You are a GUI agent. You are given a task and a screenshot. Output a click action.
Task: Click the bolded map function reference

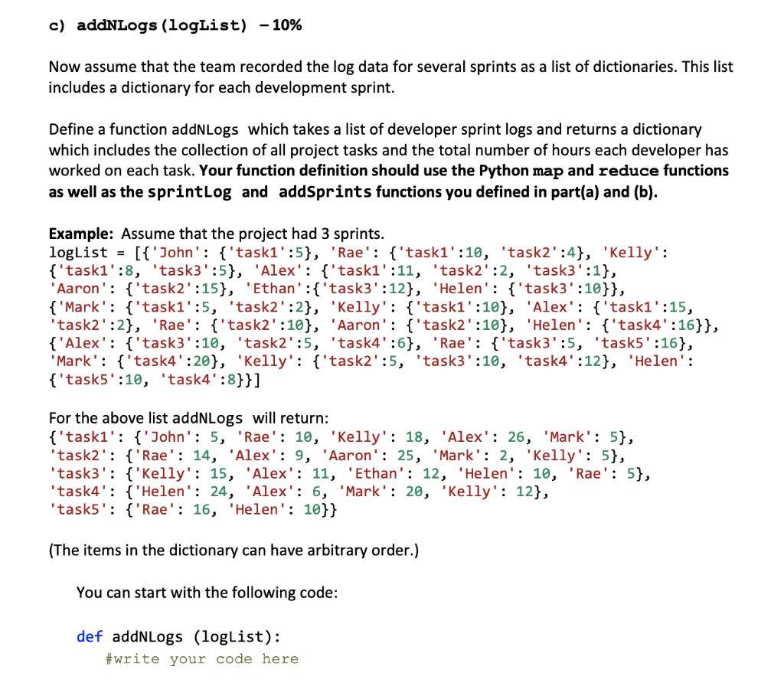point(547,171)
